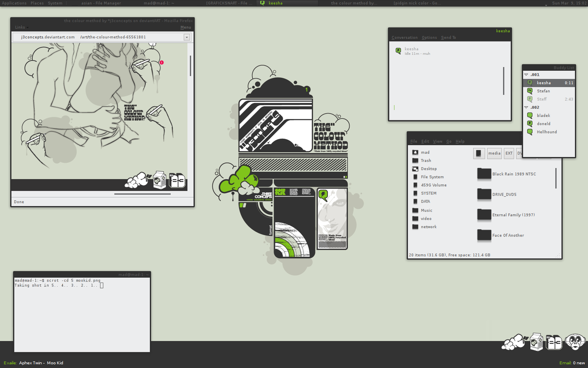The width and height of the screenshot is (588, 368).
Task: Click the Email 0 new indicator
Action: coord(572,363)
